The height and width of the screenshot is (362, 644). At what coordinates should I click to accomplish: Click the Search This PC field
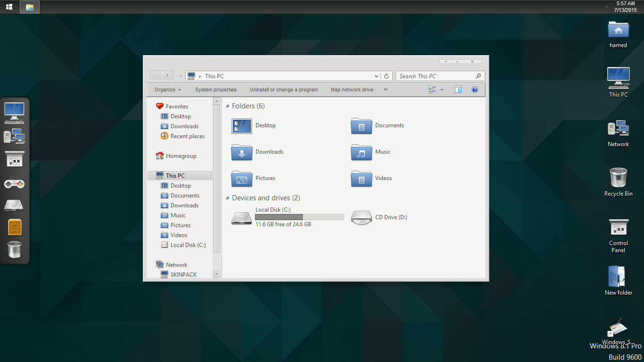(x=436, y=76)
